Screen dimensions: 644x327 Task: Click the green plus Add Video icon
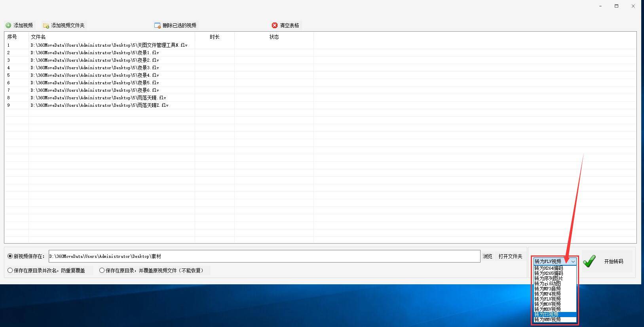[x=8, y=25]
